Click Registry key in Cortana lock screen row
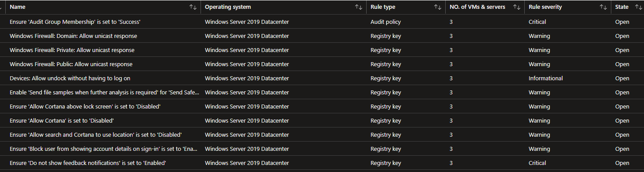 [386, 106]
